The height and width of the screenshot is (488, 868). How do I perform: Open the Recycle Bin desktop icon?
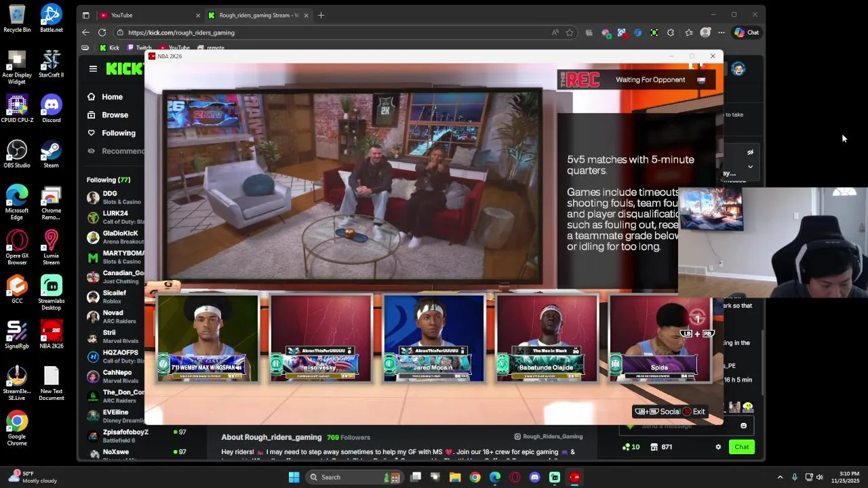(17, 18)
